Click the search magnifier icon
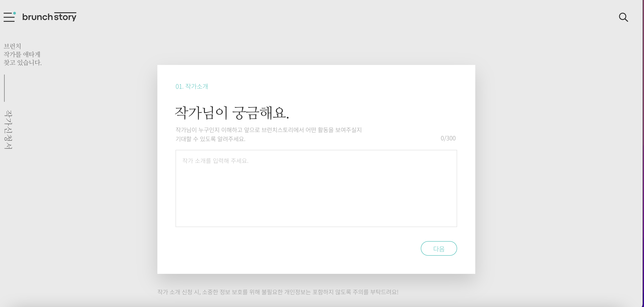The height and width of the screenshot is (307, 644). pyautogui.click(x=623, y=17)
